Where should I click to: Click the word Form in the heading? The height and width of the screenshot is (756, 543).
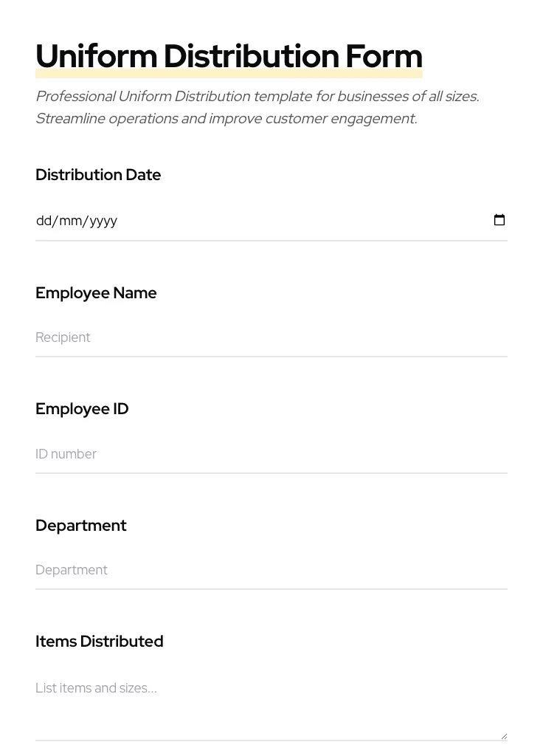point(384,57)
